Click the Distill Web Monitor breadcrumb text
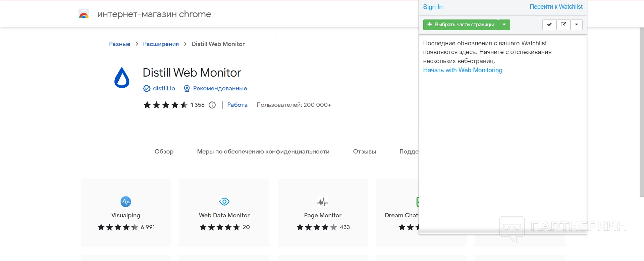644x261 pixels. [218, 44]
